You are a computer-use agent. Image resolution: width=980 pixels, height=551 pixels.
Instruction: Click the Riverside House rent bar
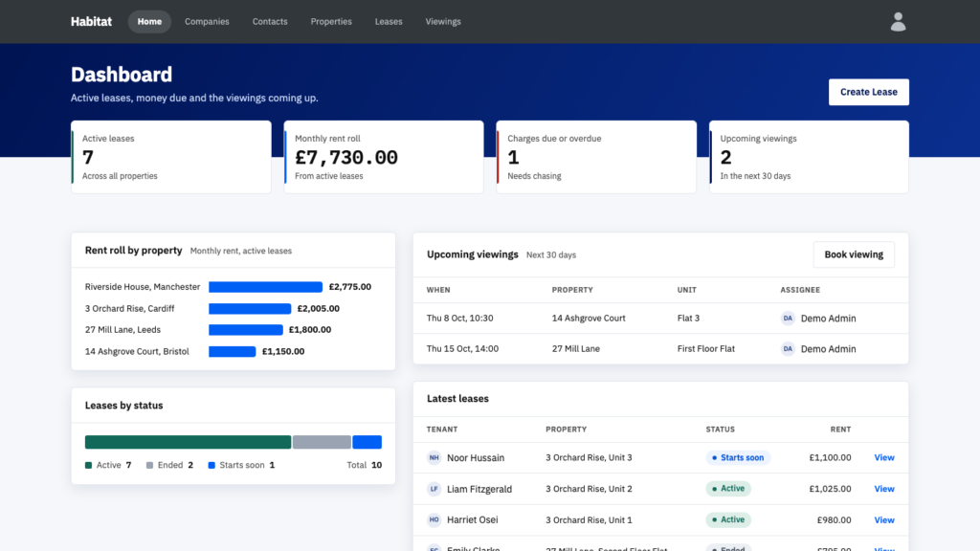point(266,287)
